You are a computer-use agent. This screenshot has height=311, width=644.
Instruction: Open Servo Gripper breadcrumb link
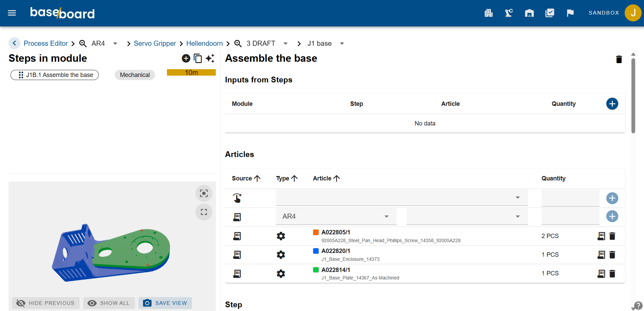[155, 43]
